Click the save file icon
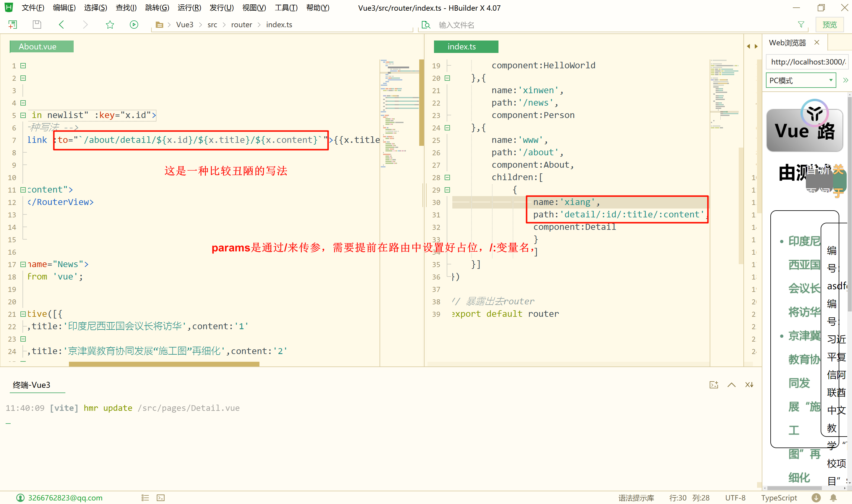 pyautogui.click(x=37, y=25)
